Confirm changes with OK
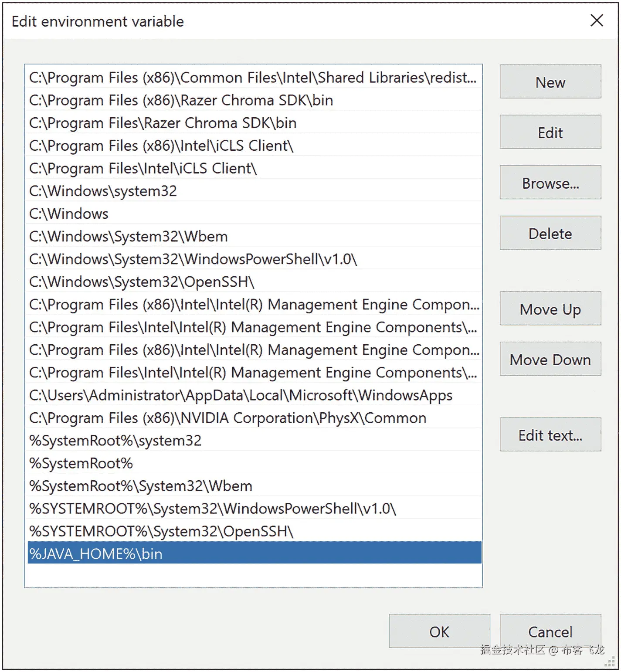 pyautogui.click(x=439, y=631)
